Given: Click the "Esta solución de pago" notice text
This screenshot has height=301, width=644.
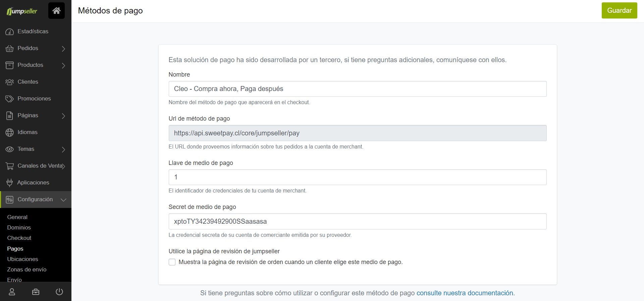Looking at the screenshot, I should point(337,60).
